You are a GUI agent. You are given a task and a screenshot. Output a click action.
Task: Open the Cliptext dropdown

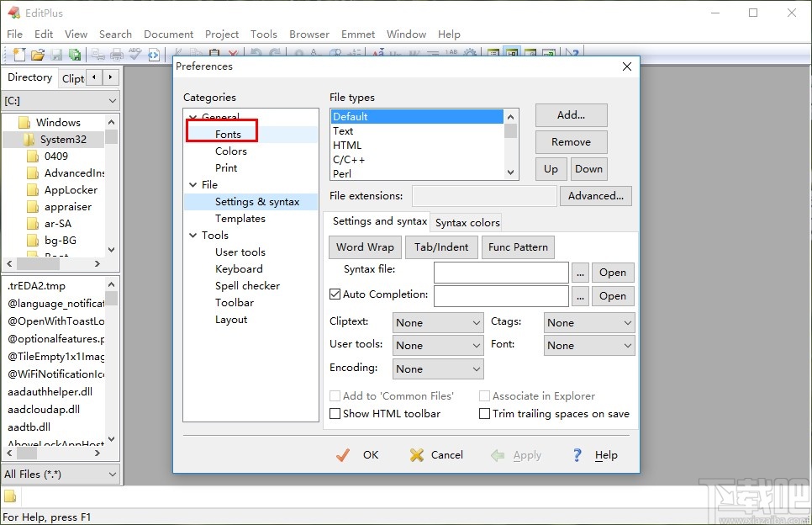pyautogui.click(x=438, y=322)
